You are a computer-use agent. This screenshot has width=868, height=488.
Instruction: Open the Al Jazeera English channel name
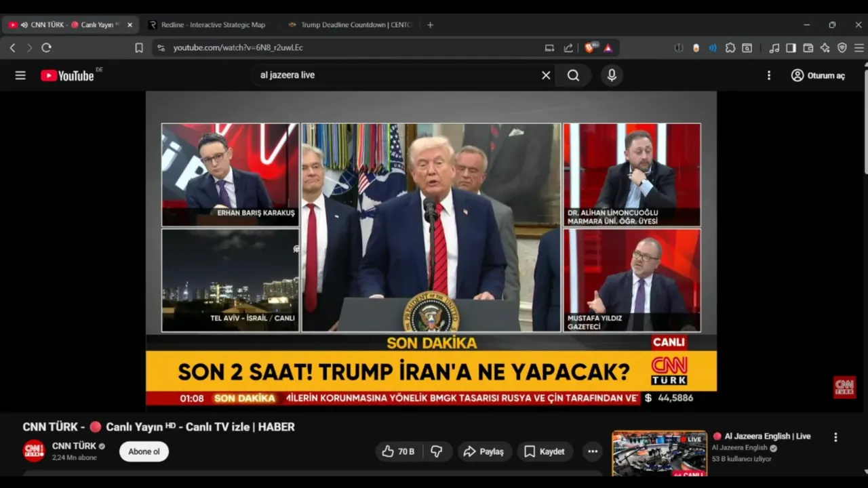(739, 448)
